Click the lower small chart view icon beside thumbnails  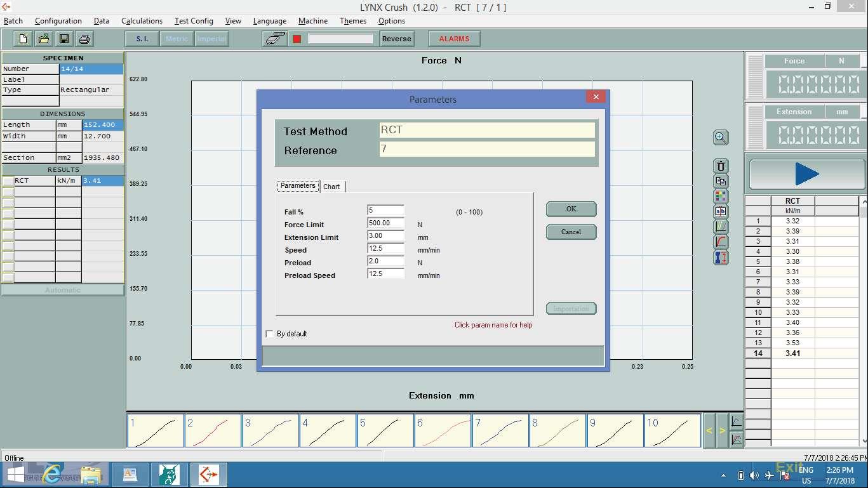737,439
